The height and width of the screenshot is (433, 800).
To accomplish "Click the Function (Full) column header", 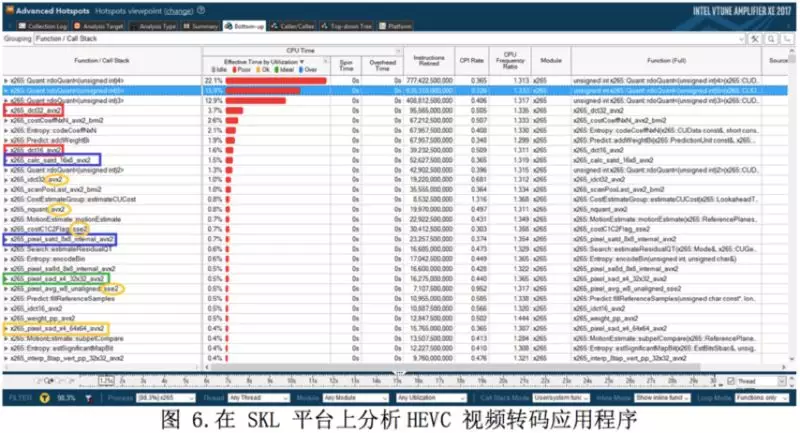I will [x=666, y=61].
